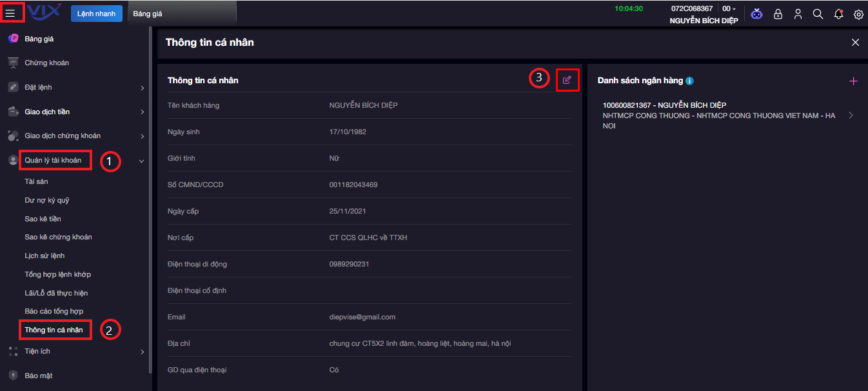Click birth date 17/10/1982

pos(348,132)
